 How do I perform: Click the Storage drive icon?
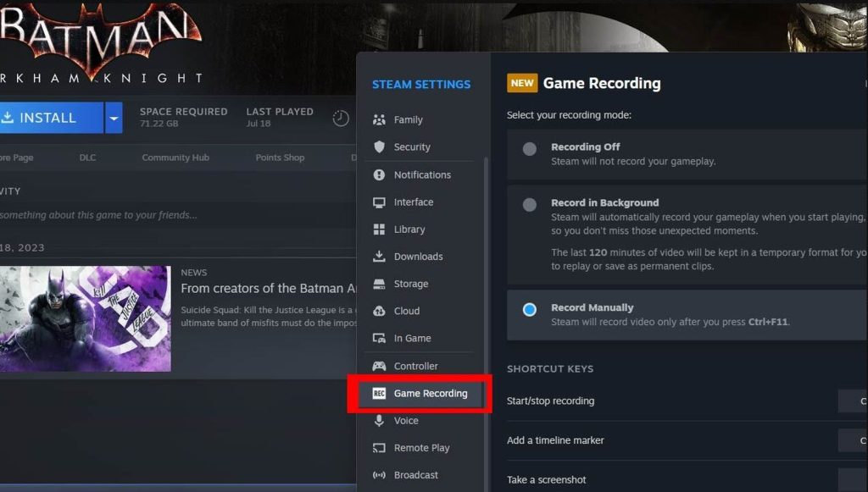[379, 284]
